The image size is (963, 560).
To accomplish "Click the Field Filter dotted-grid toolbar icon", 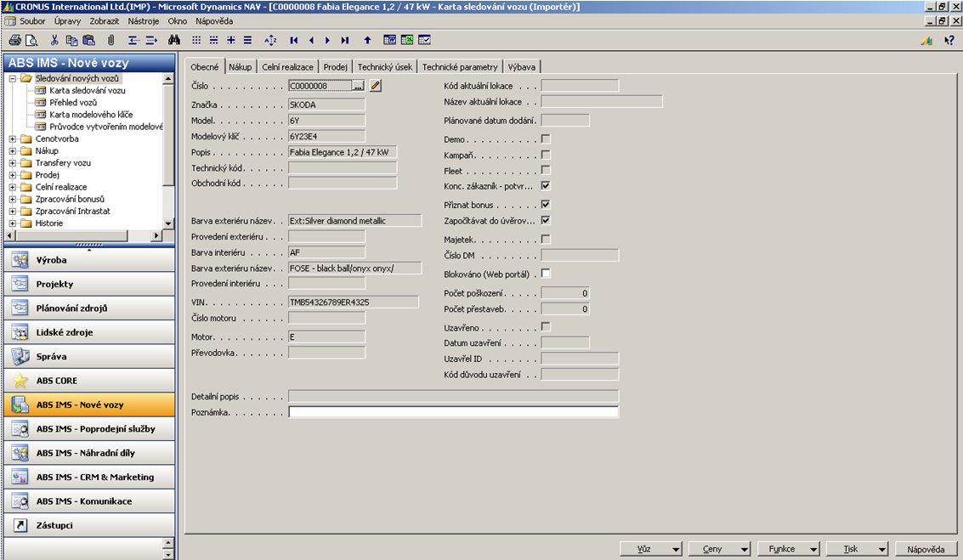I will click(x=196, y=41).
